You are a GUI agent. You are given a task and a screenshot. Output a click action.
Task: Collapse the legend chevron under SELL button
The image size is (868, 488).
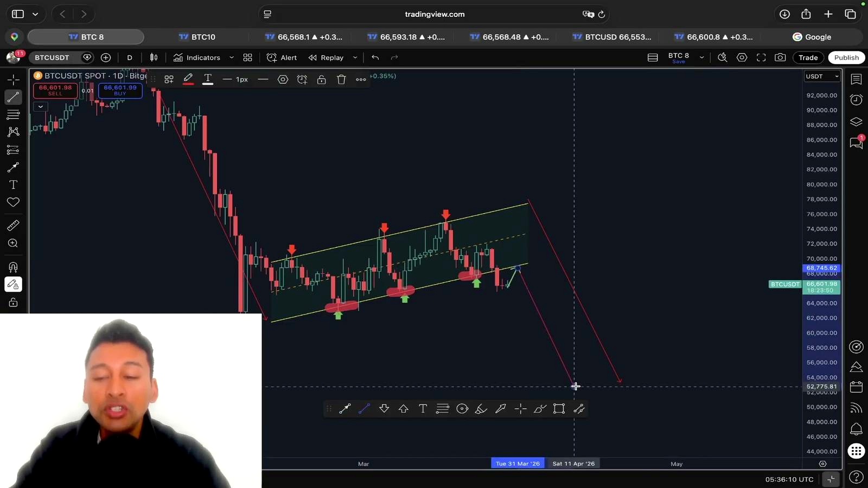point(40,107)
